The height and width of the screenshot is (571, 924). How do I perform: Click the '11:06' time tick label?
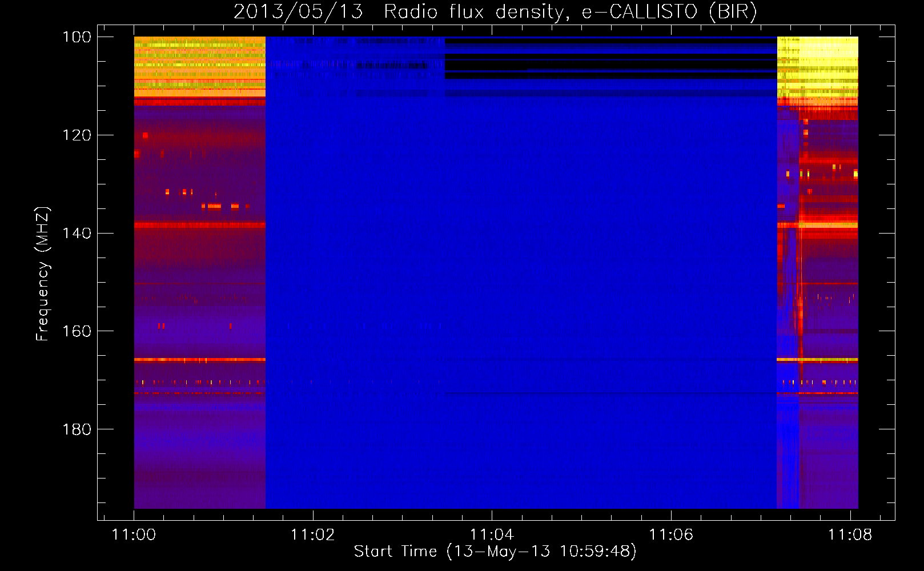point(671,534)
